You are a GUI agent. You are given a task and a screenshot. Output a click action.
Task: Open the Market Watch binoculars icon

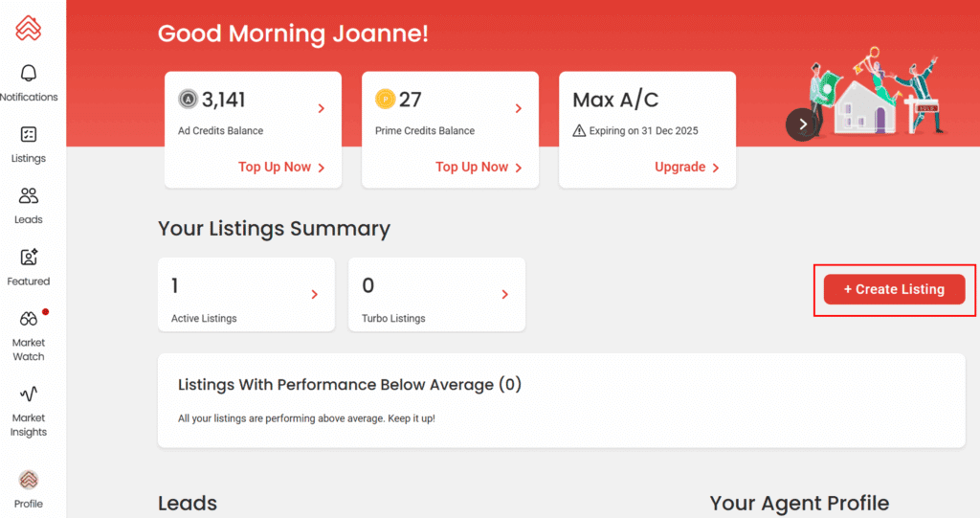[29, 319]
